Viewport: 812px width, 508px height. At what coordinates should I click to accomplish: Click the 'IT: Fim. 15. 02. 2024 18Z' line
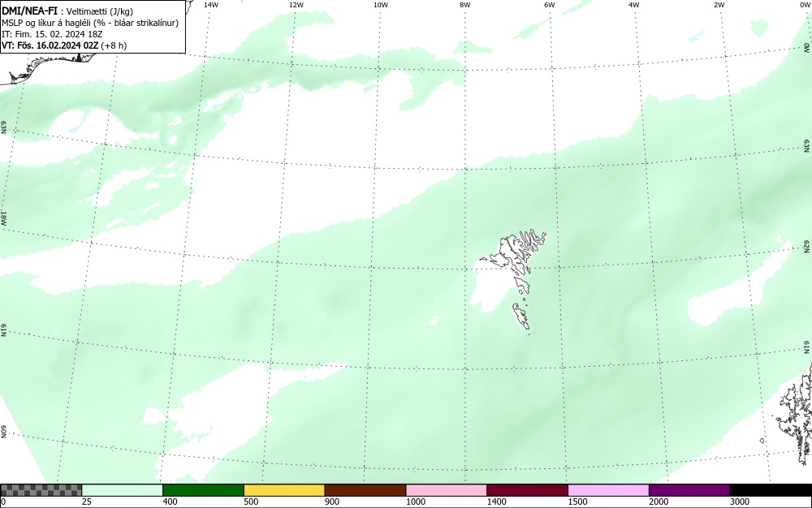[x=52, y=34]
